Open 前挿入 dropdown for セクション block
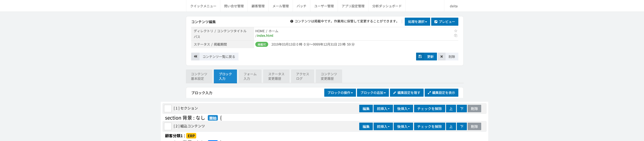 383,109
